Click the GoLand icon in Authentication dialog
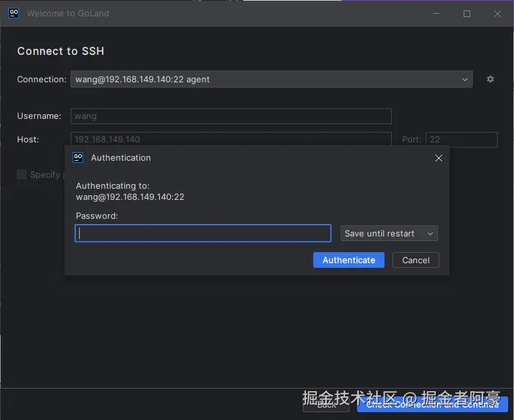The image size is (514, 420). 78,157
